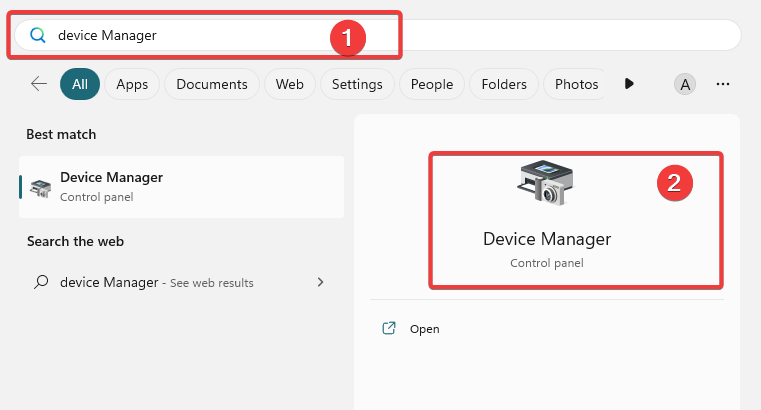Click the web search magnifier icon
Screen dimensions: 761x410
coord(41,282)
